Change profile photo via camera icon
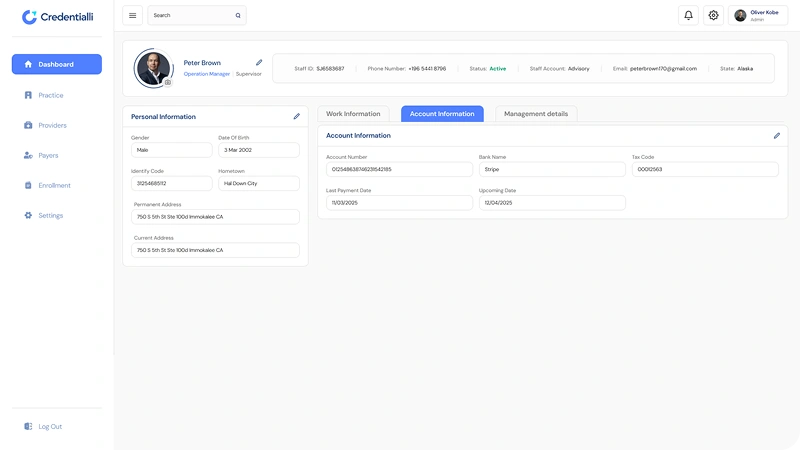The height and width of the screenshot is (450, 800). point(167,83)
